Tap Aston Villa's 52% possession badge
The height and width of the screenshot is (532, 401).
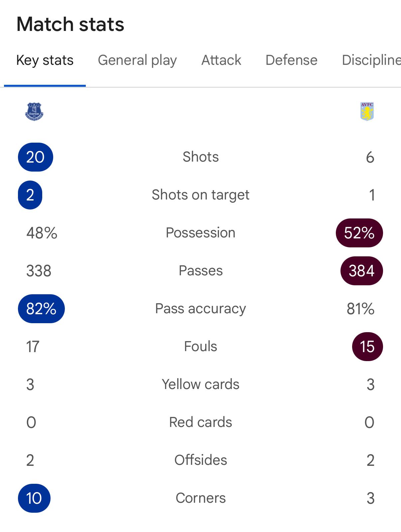pos(359,233)
